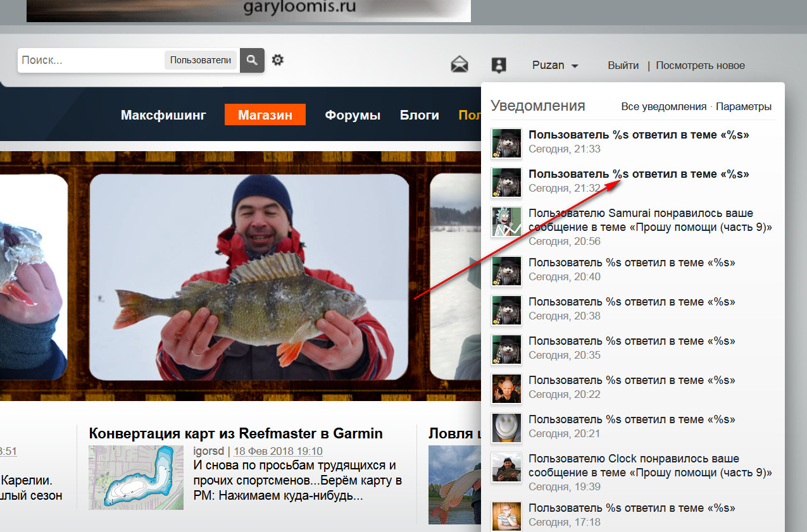Click avatar beside the 21:33 notification
This screenshot has width=807, height=532.
506,144
